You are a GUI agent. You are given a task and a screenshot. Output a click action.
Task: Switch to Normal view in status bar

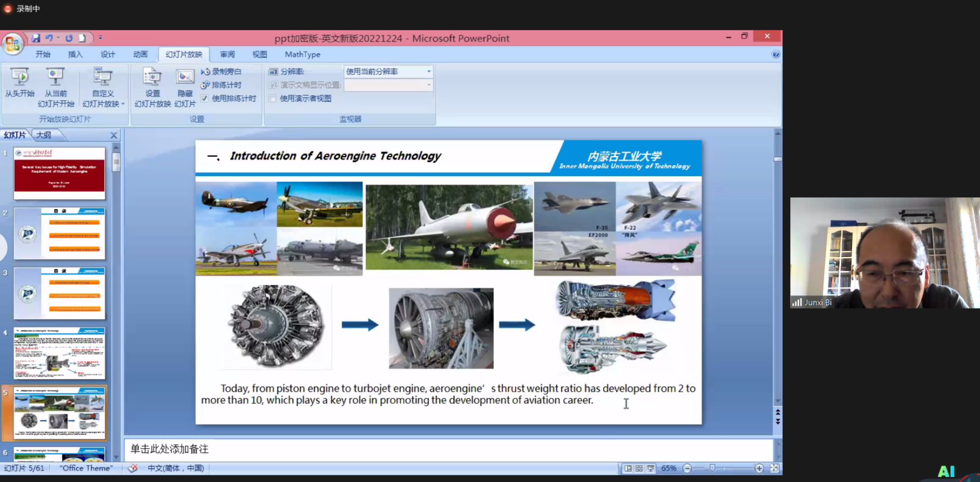pyautogui.click(x=628, y=468)
